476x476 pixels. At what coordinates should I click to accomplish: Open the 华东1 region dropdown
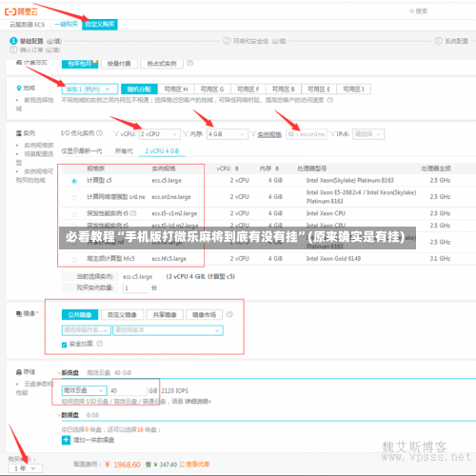(89, 89)
